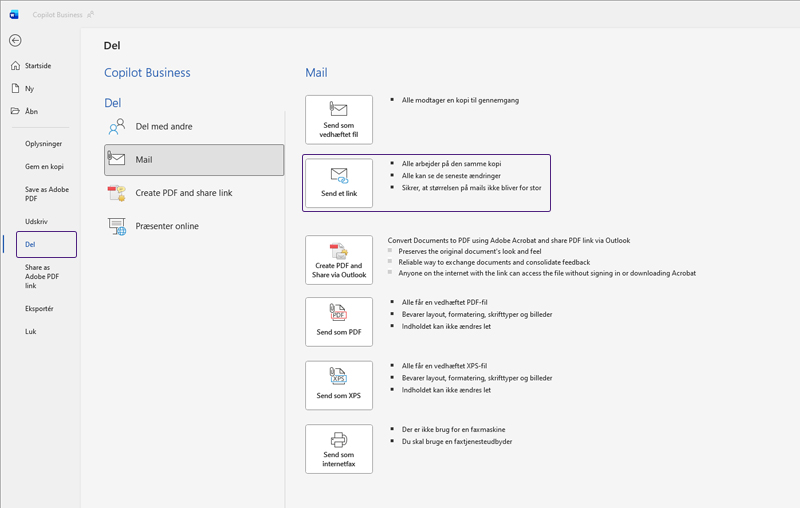Viewport: 800px width, 508px height.
Task: Select Ny to create new document
Action: [x=29, y=88]
